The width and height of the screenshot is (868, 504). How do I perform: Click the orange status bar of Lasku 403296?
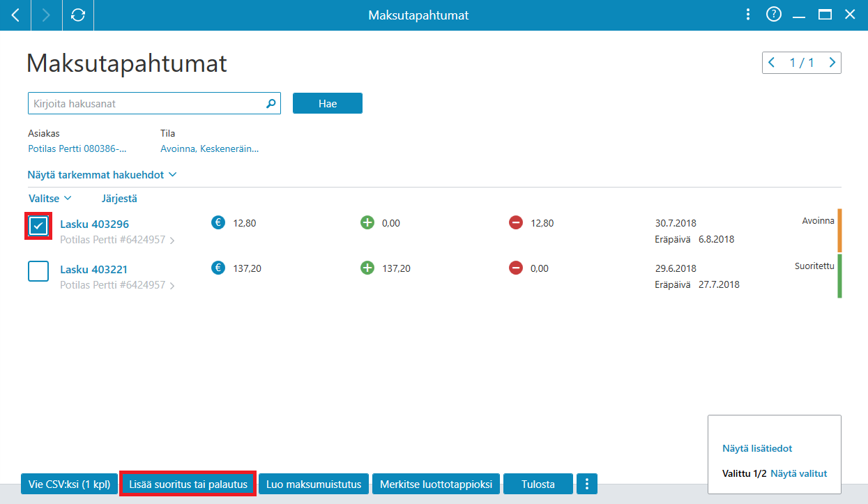(x=840, y=230)
